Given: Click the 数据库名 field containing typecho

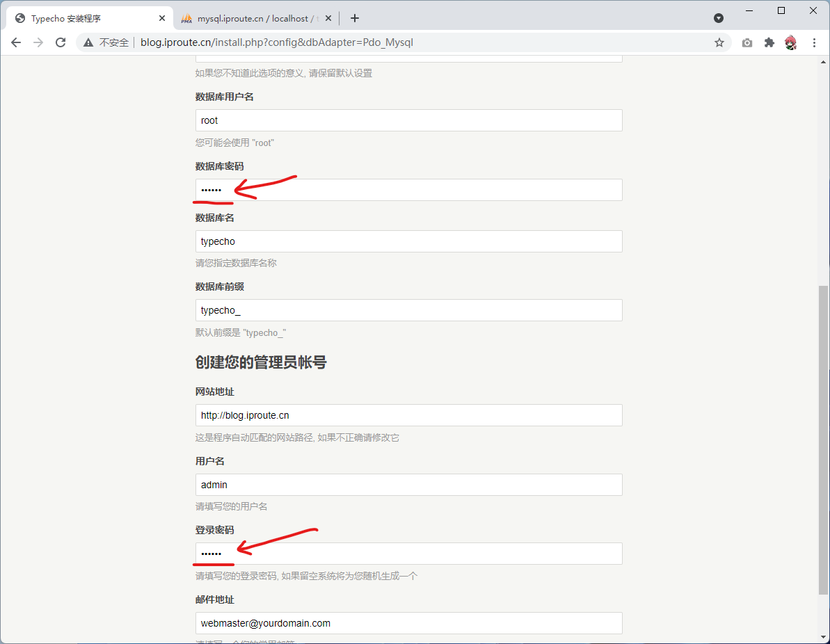Looking at the screenshot, I should (408, 241).
